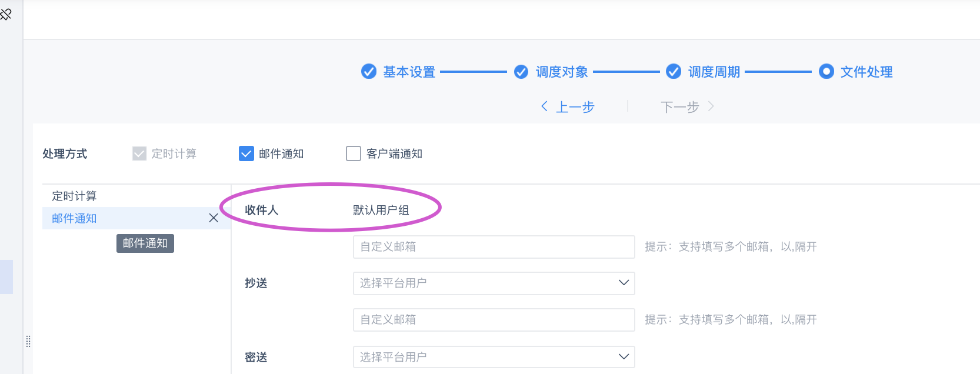The width and height of the screenshot is (980, 374).
Task: Click the 基本设置 step check icon
Action: (x=369, y=72)
